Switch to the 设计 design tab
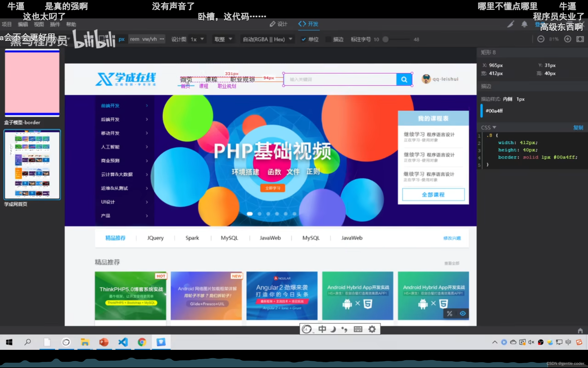The height and width of the screenshot is (368, 588). tap(278, 24)
